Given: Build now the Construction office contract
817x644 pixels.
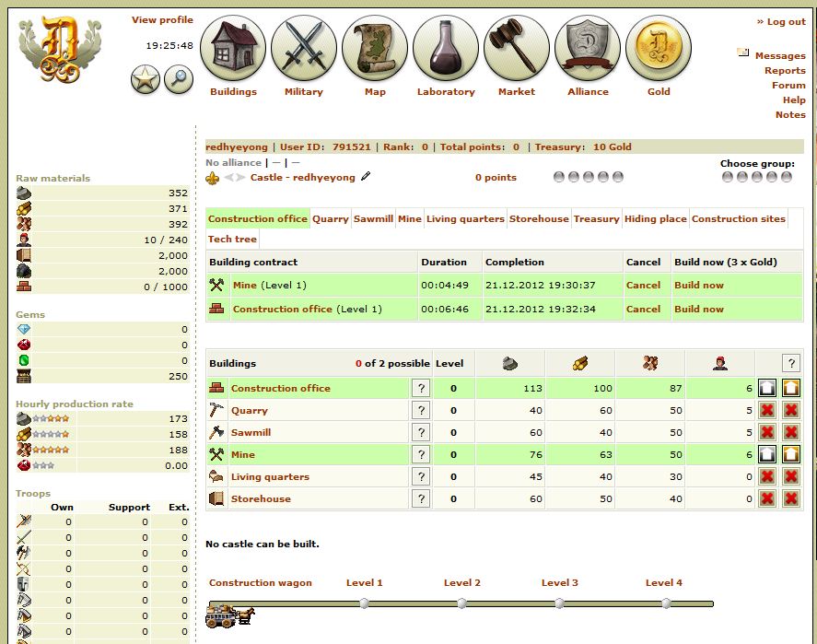Looking at the screenshot, I should point(699,309).
